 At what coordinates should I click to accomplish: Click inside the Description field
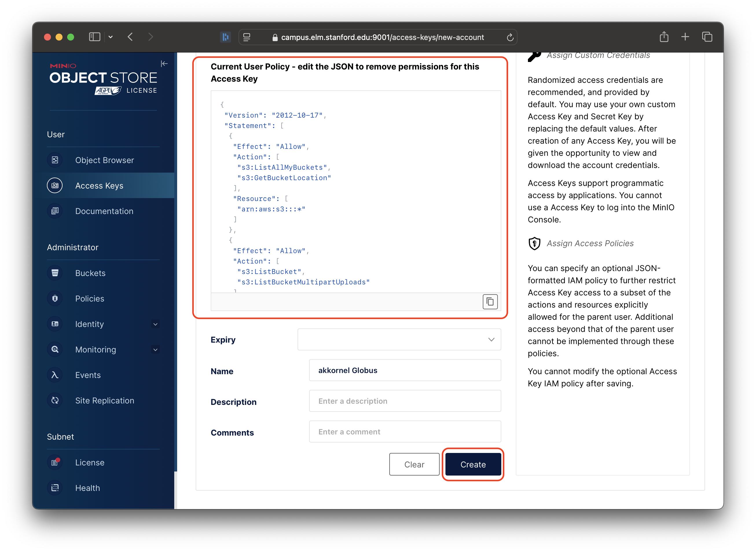coord(404,401)
